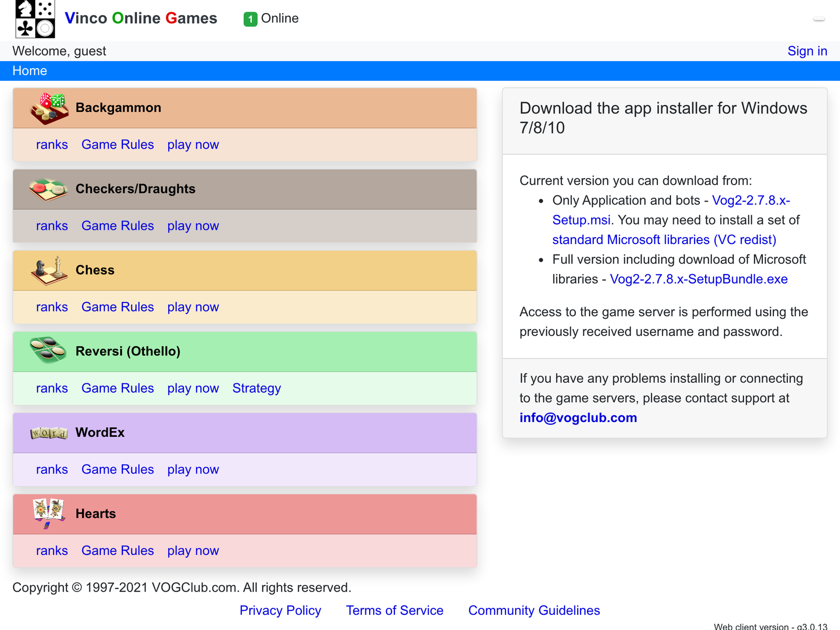Screen dimensions: 840x630
Task: Open the Reversi Strategy link
Action: click(257, 388)
